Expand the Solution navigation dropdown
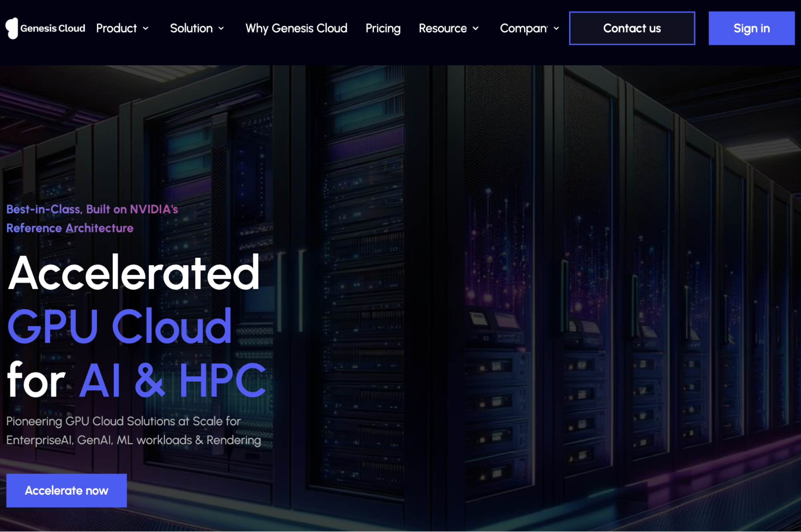This screenshot has width=801, height=532. (191, 28)
